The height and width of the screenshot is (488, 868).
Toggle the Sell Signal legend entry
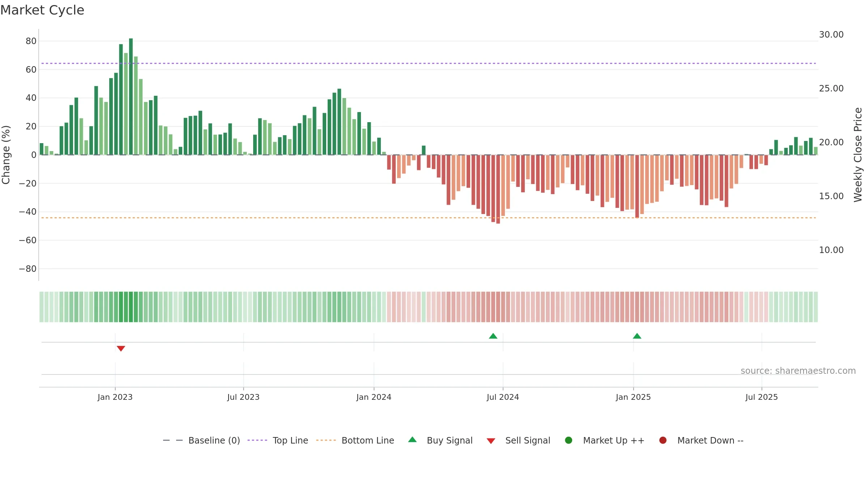click(518, 440)
